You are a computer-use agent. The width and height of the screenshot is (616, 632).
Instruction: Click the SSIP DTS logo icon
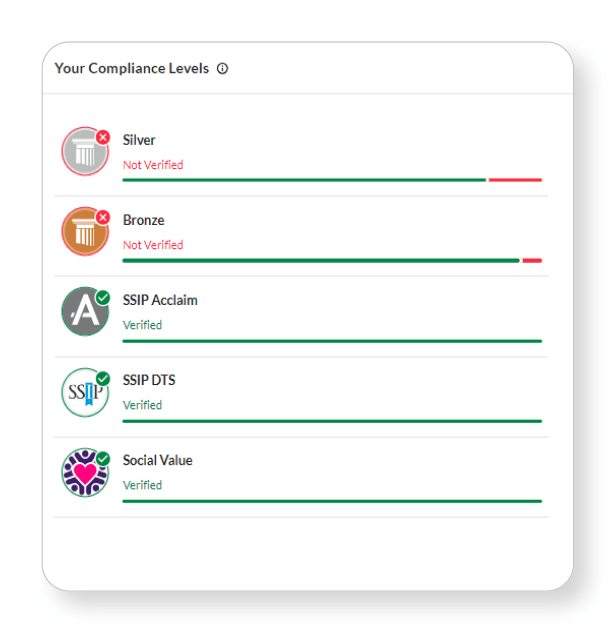click(84, 393)
